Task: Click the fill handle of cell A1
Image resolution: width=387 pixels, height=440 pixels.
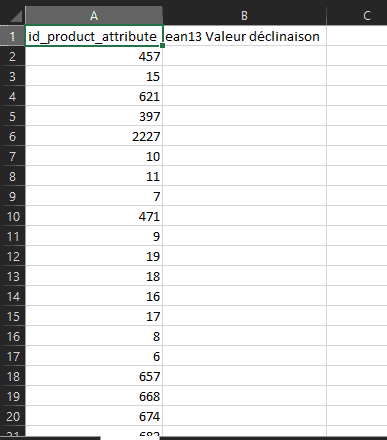Action: [x=163, y=46]
